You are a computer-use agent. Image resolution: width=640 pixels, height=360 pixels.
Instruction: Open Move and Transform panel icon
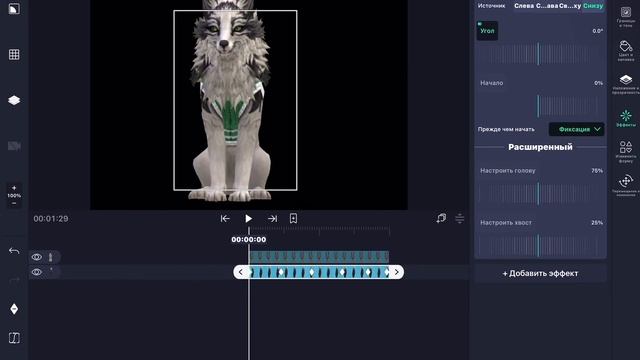point(626,185)
